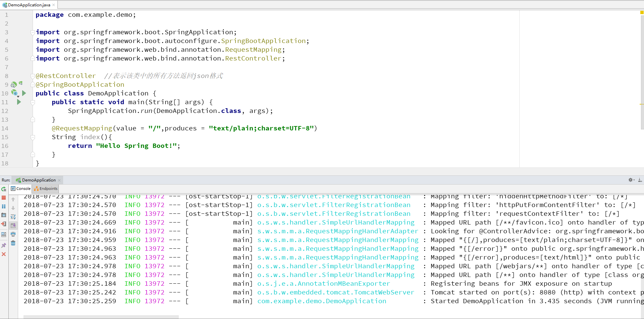The image size is (644, 319).
Task: Click o.s.j.e.a.AnnotationMBeanExporter logger name
Action: coord(324,284)
